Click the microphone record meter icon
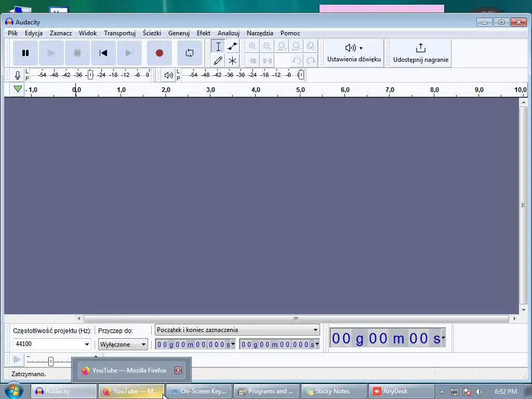 [x=18, y=75]
